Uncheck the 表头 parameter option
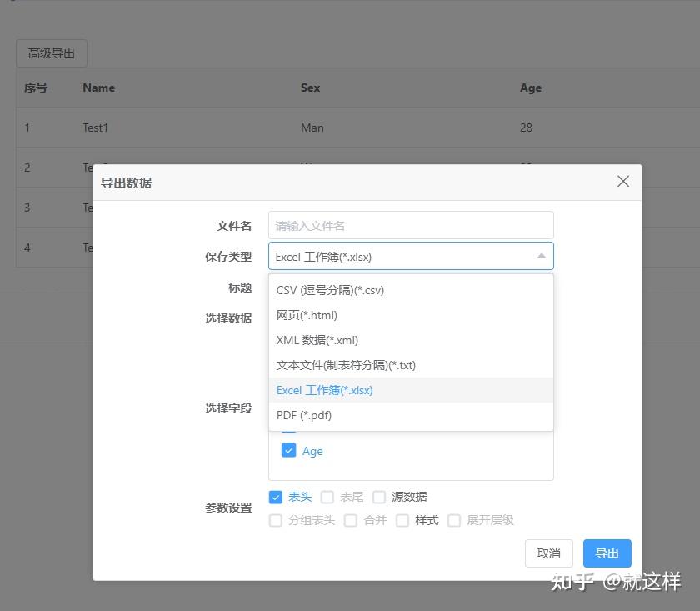Viewport: 700px width, 611px height. [276, 497]
